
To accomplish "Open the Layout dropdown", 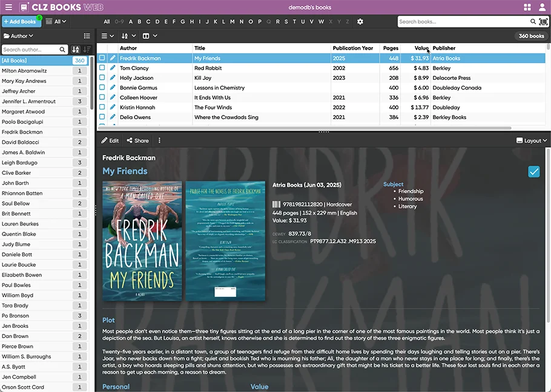I will [532, 140].
